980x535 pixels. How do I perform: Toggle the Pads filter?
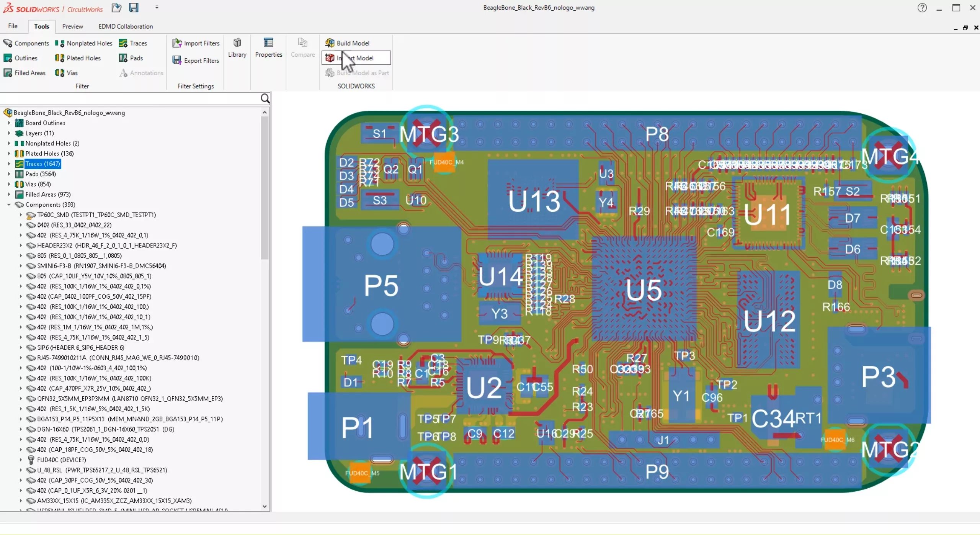click(x=131, y=58)
